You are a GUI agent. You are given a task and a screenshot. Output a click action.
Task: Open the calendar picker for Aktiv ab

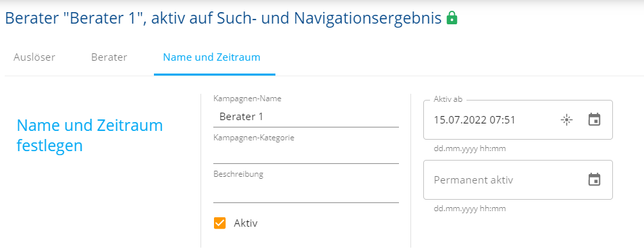tap(594, 119)
